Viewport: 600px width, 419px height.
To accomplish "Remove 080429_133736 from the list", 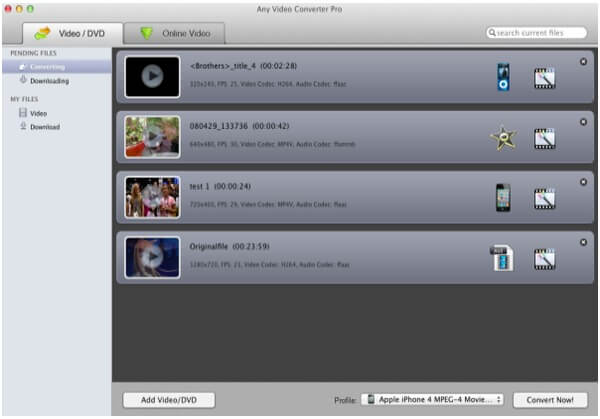I will (x=583, y=122).
